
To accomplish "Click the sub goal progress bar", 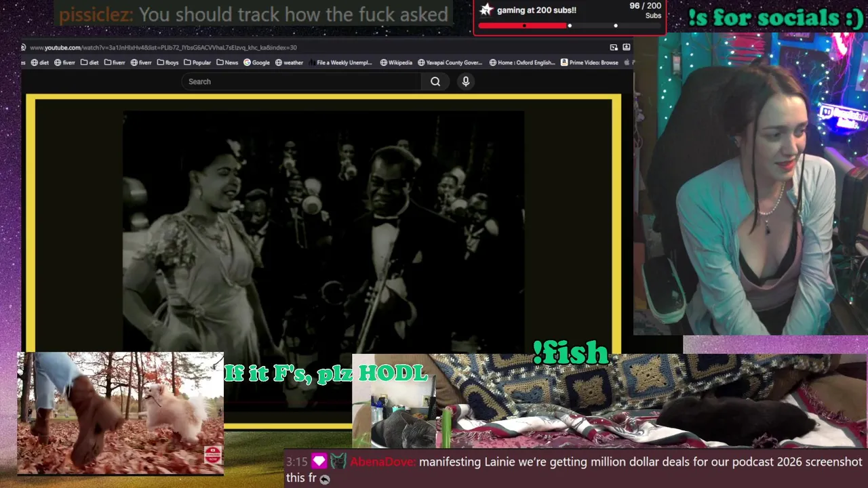I will [570, 26].
